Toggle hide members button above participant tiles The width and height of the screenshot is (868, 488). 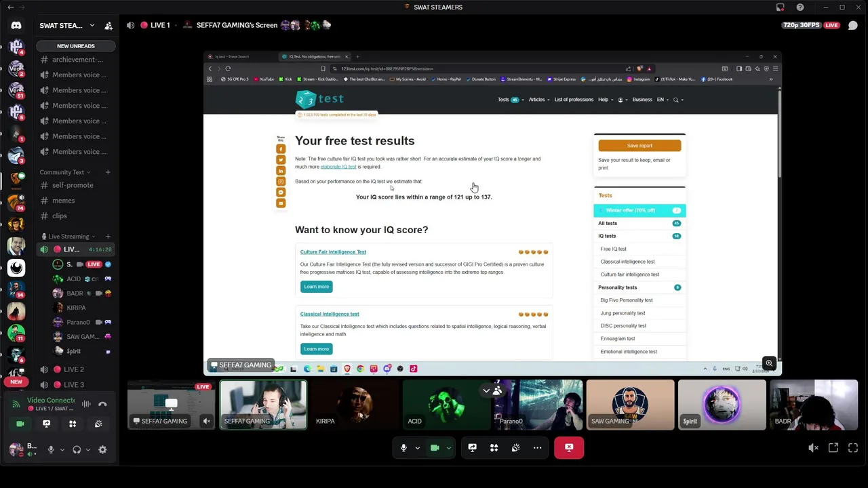click(x=492, y=390)
